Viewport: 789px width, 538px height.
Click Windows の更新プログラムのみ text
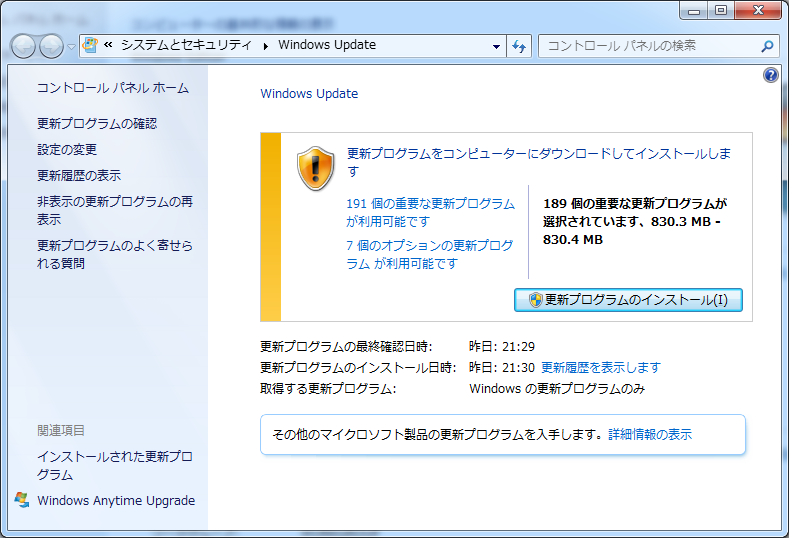[x=557, y=389]
